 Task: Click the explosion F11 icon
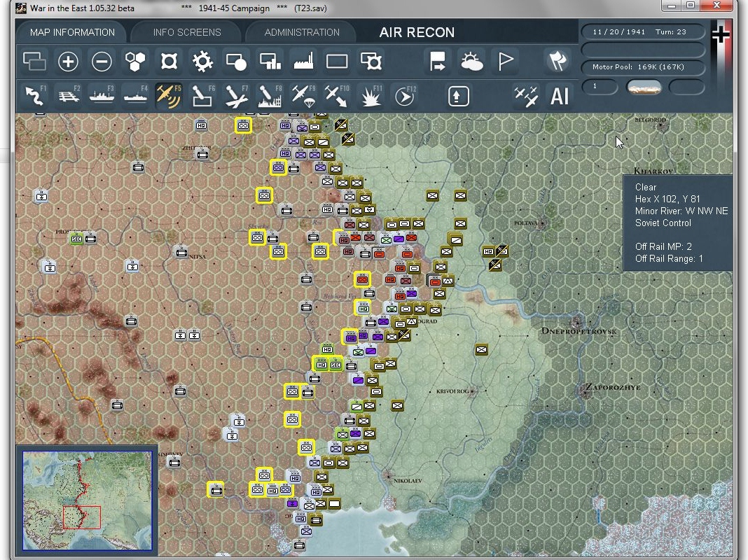coord(370,95)
